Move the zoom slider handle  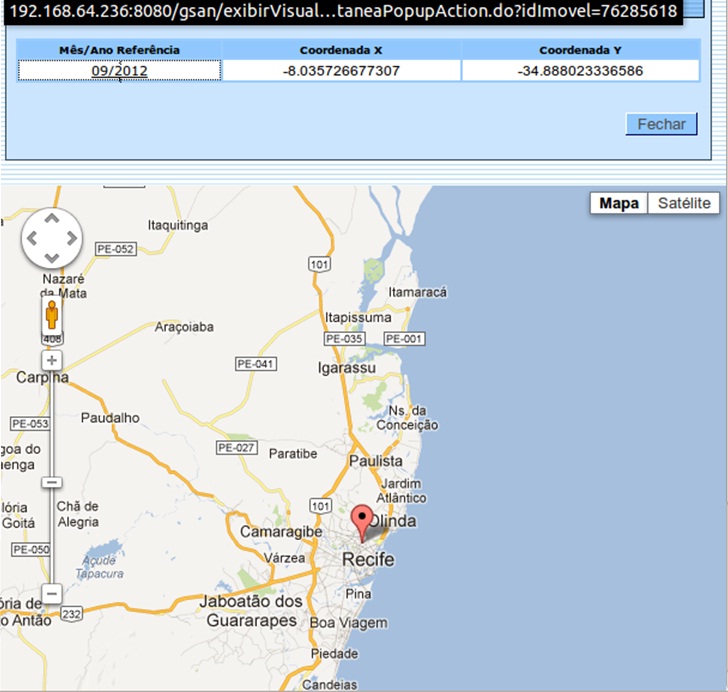tap(52, 483)
